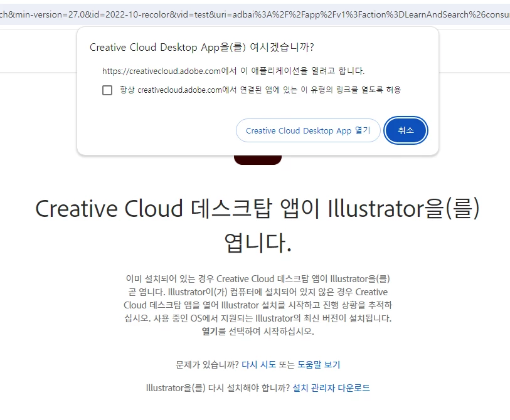Click the dialog title 'Creative Cloud Desktop App을(를) 여시겠습니까?'
Viewport: 510px width, 420px height.
tap(201, 48)
